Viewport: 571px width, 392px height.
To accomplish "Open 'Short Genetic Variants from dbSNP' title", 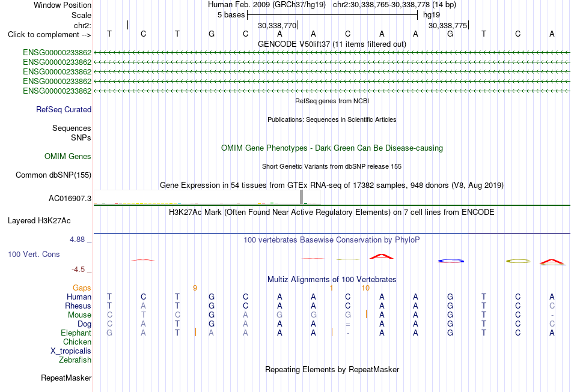I will [332, 166].
